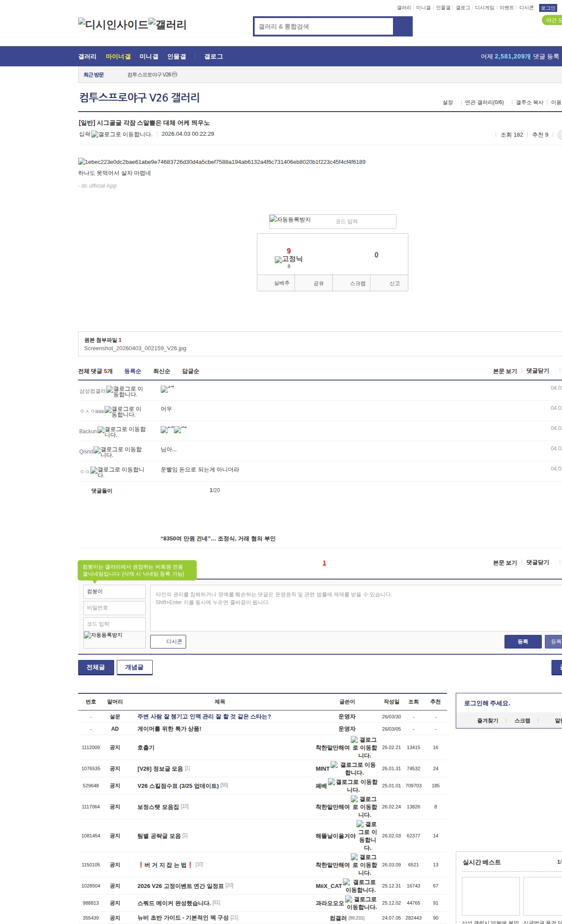Click the DCInside logo in the header
This screenshot has width=562, height=924.
pos(113,24)
